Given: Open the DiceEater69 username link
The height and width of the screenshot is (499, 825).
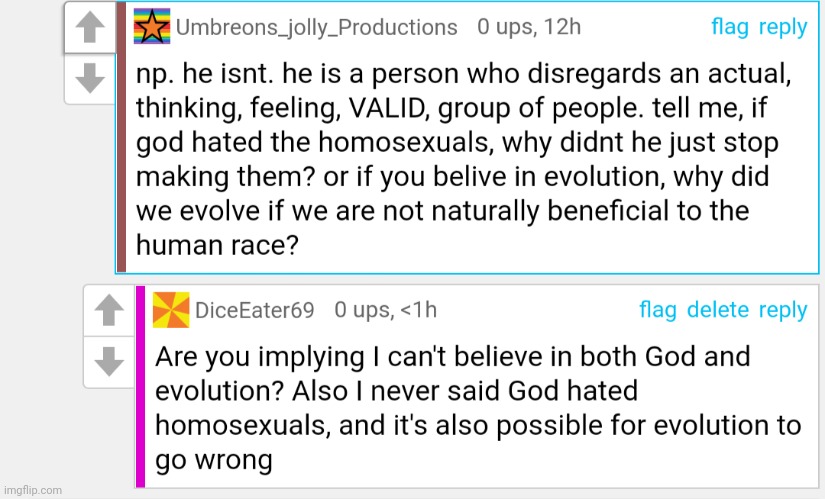Looking at the screenshot, I should pyautogui.click(x=255, y=310).
